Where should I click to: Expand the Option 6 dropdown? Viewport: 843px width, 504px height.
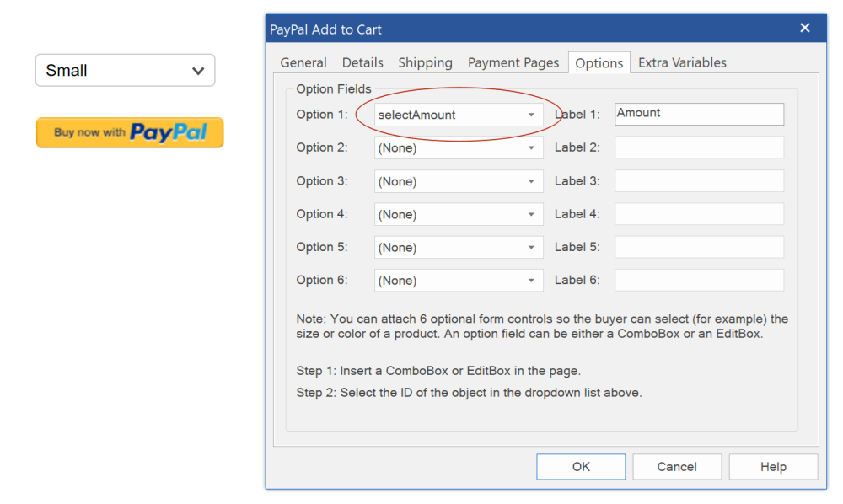tap(459, 281)
